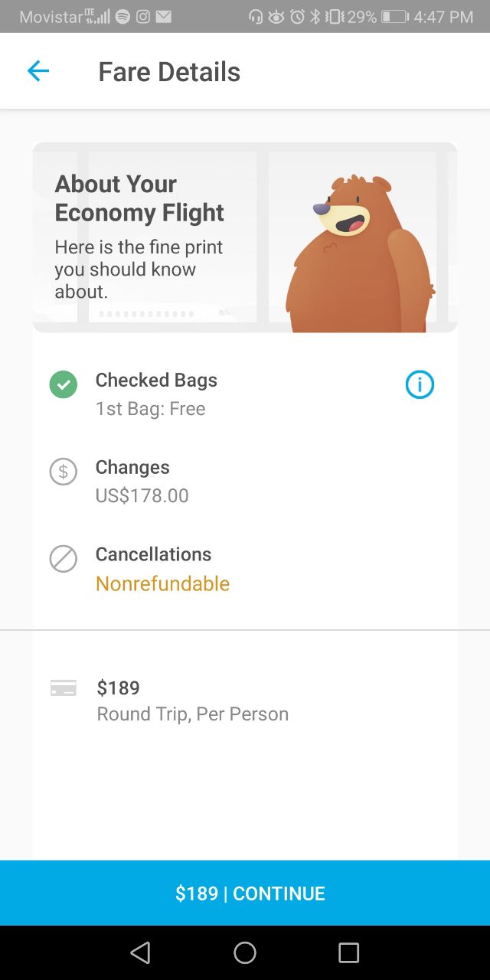Tap the Instagram status bar icon

tap(142, 16)
